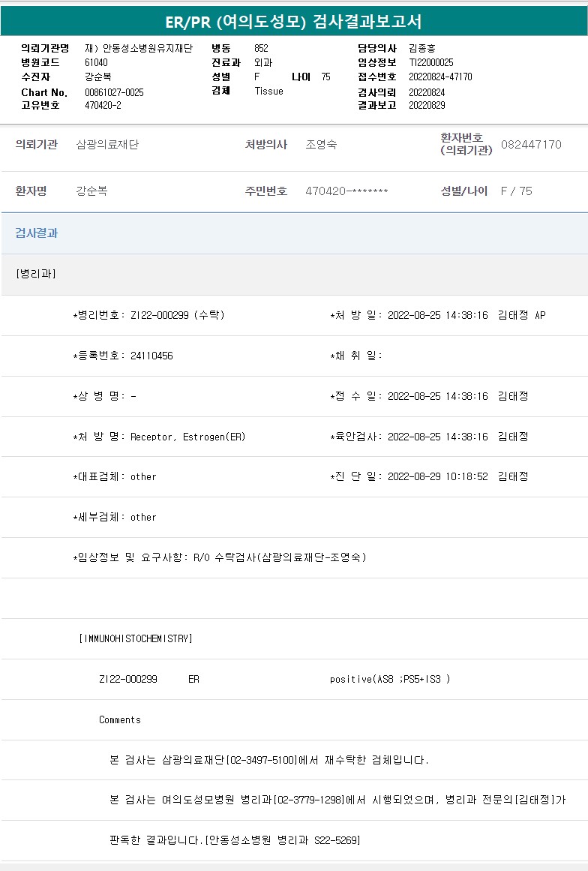Select the 병리번호 ZI22-000299 (수탁) line

point(148,315)
